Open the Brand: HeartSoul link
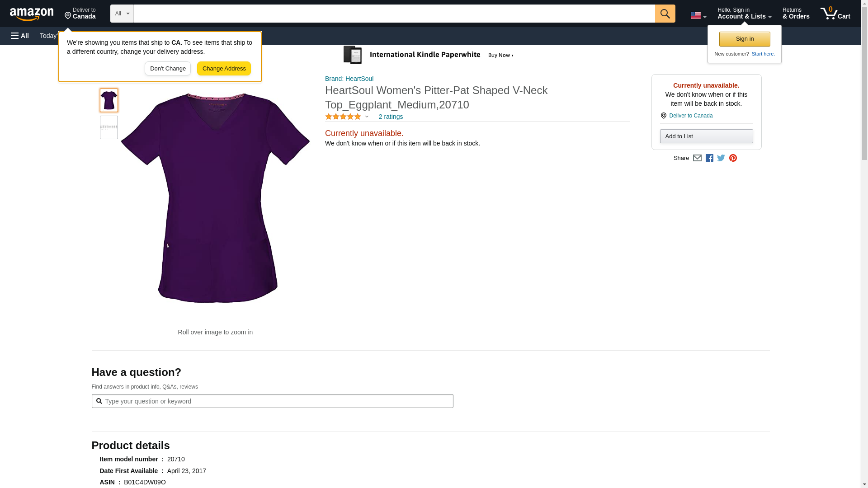This screenshot has width=868, height=488. (349, 79)
